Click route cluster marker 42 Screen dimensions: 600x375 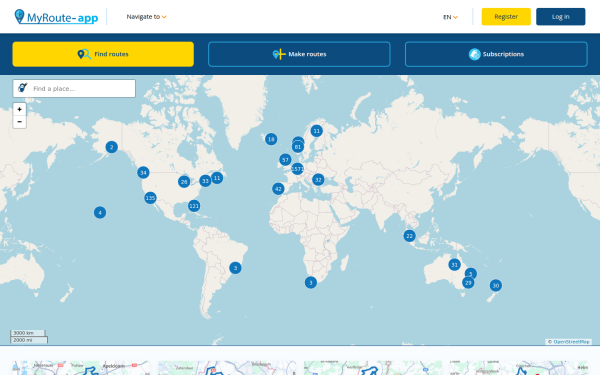pyautogui.click(x=278, y=189)
